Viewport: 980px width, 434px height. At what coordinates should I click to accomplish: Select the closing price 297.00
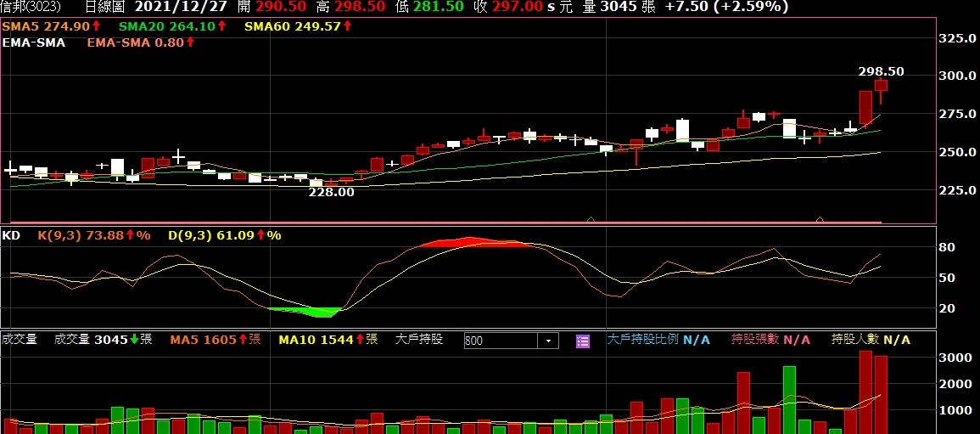tap(518, 6)
